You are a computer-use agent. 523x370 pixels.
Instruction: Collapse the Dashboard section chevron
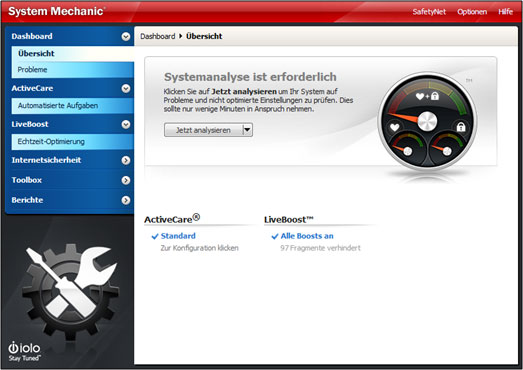(x=126, y=36)
